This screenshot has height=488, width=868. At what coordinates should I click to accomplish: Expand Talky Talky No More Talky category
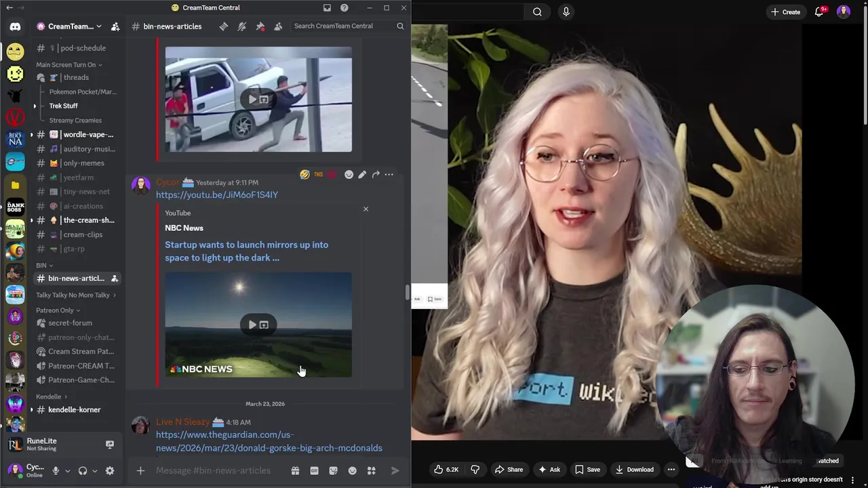coord(75,295)
